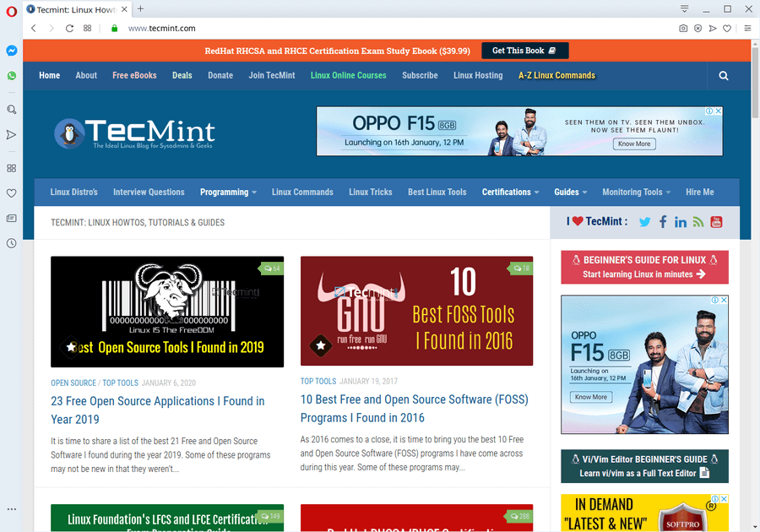Expand the Certifications menu
Viewport: 760px width, 532px height.
point(510,192)
